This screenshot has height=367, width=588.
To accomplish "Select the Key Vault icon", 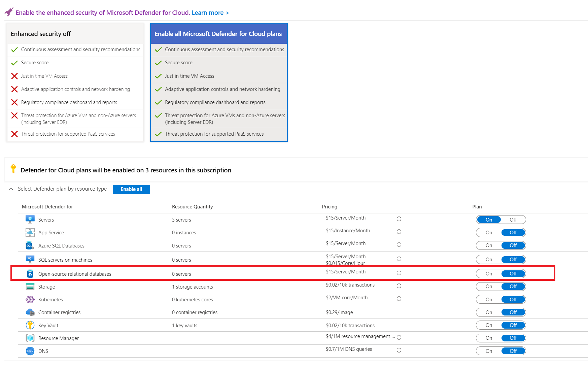I will (x=30, y=325).
